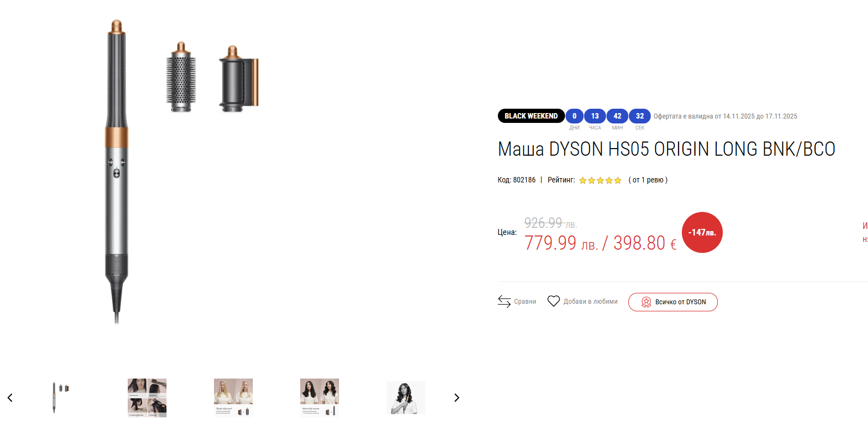Select the third thumbnail with the blonde models
868x431 pixels.
click(x=233, y=398)
